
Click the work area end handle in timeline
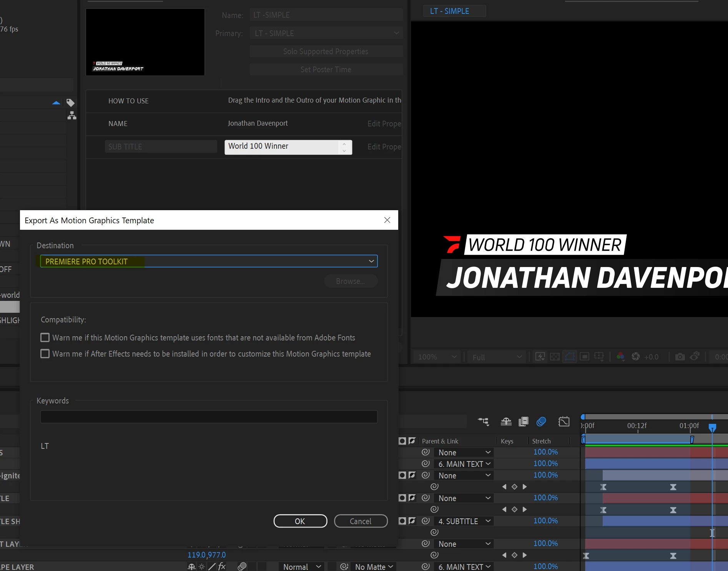[692, 440]
